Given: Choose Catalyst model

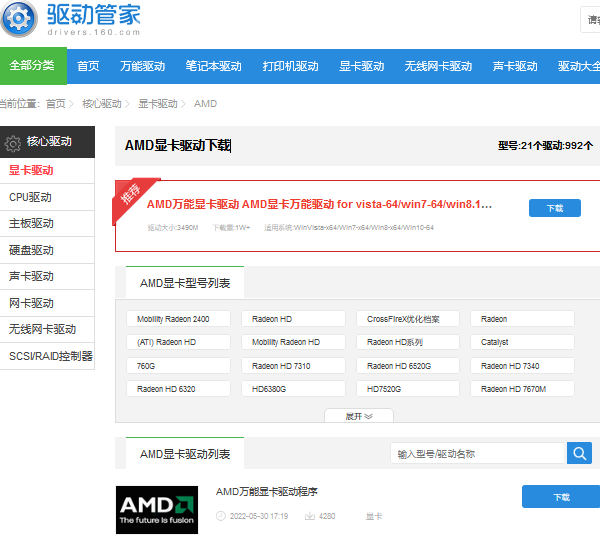Looking at the screenshot, I should 522,342.
